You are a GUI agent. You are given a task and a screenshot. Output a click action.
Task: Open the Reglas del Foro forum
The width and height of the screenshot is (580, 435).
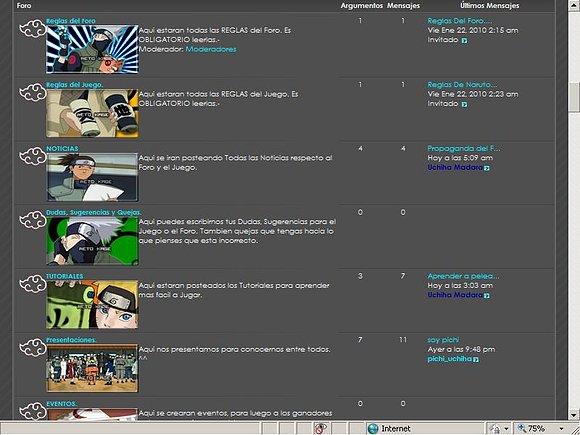pyautogui.click(x=71, y=21)
